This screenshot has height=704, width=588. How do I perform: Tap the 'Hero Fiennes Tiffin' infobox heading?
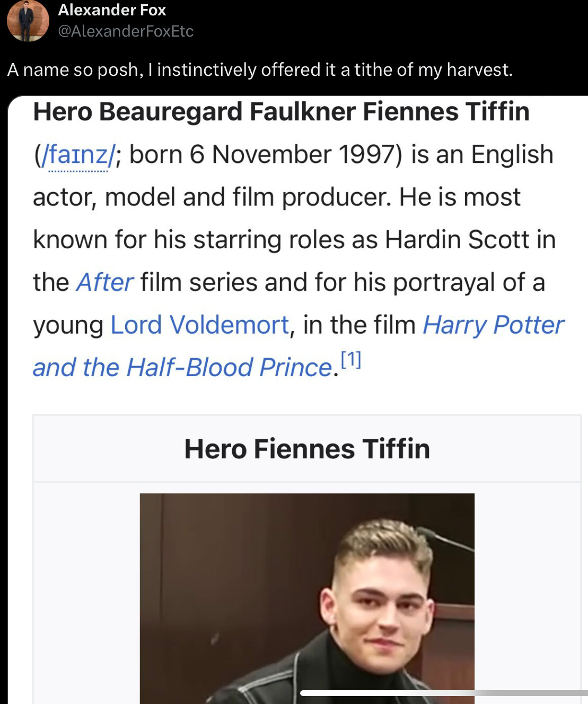307,449
